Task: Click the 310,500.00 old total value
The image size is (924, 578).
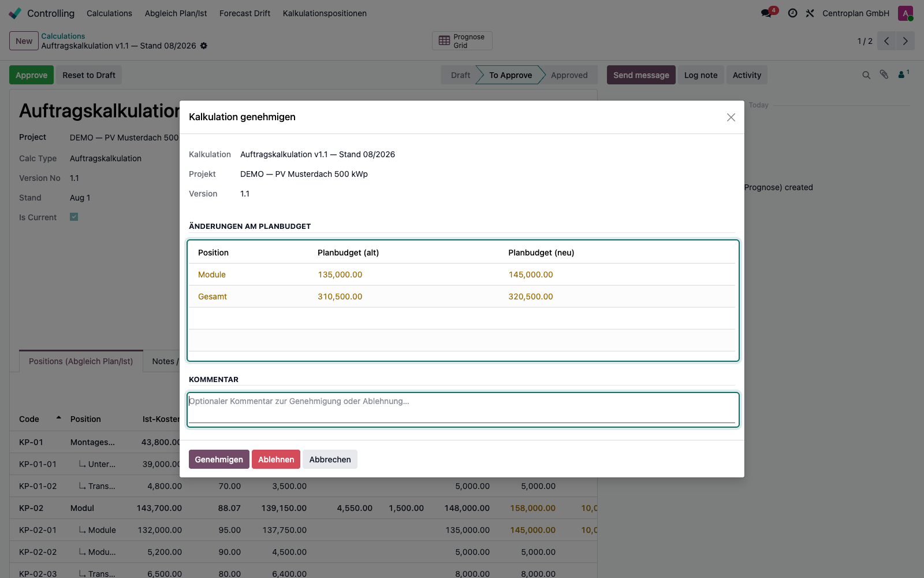Action: [x=340, y=297]
